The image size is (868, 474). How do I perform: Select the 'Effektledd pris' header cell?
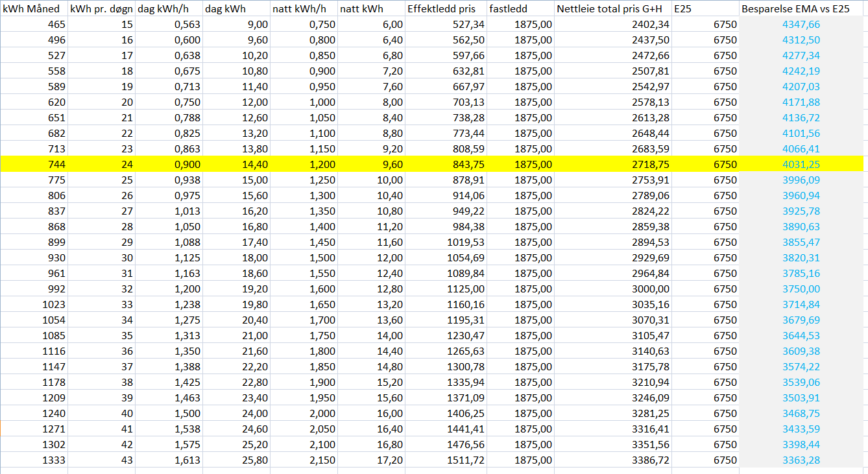click(x=446, y=9)
